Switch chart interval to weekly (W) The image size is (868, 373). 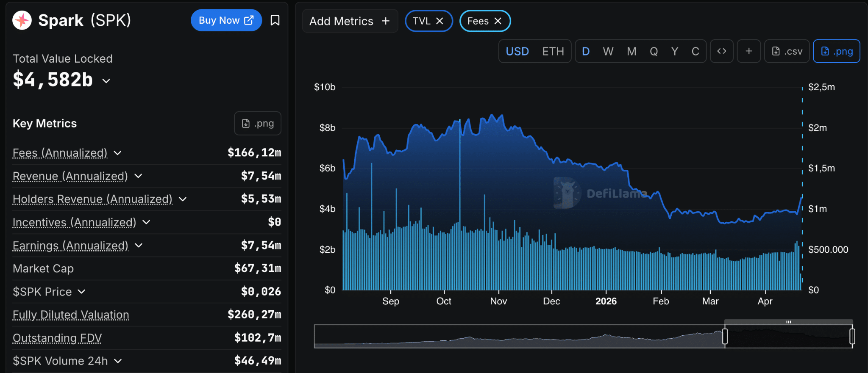pyautogui.click(x=608, y=51)
